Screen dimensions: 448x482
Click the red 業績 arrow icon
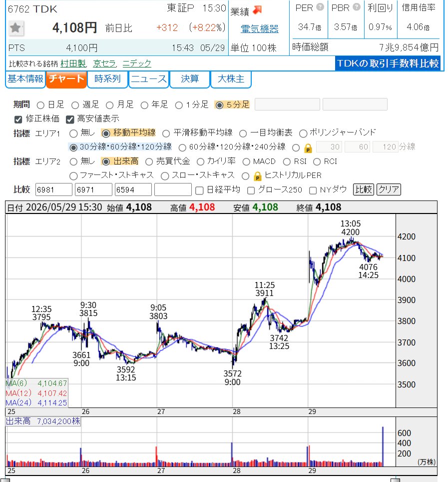tap(257, 10)
